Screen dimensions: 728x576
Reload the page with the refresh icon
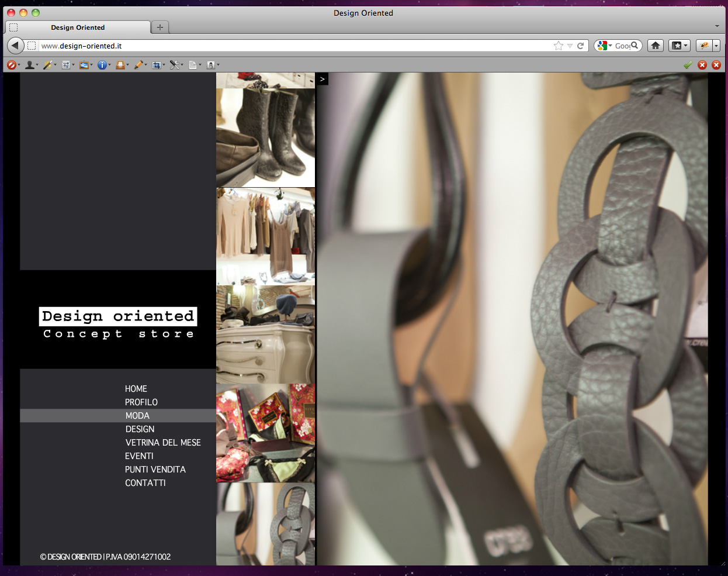click(x=580, y=46)
